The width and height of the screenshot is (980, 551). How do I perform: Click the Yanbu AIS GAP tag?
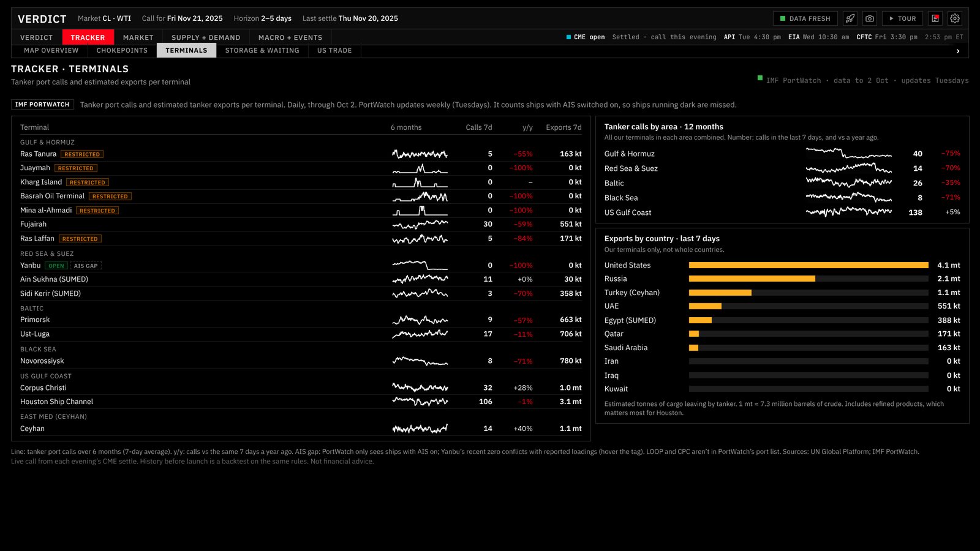point(86,266)
